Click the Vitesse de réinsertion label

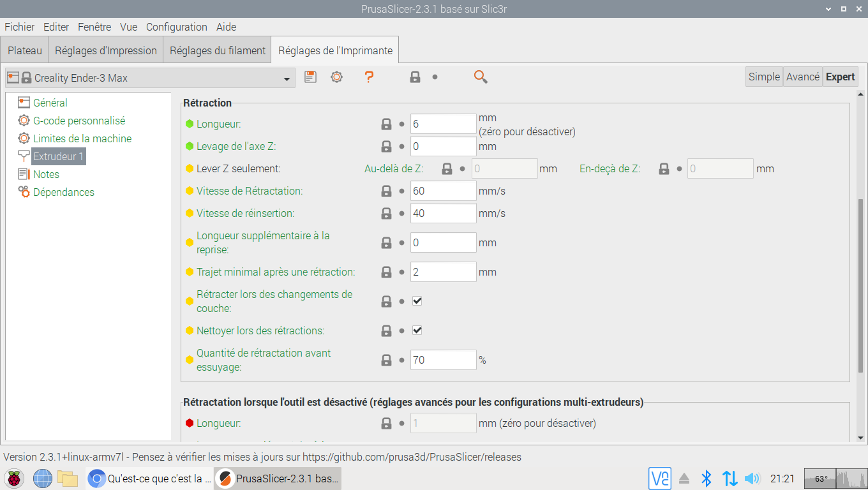tap(245, 213)
